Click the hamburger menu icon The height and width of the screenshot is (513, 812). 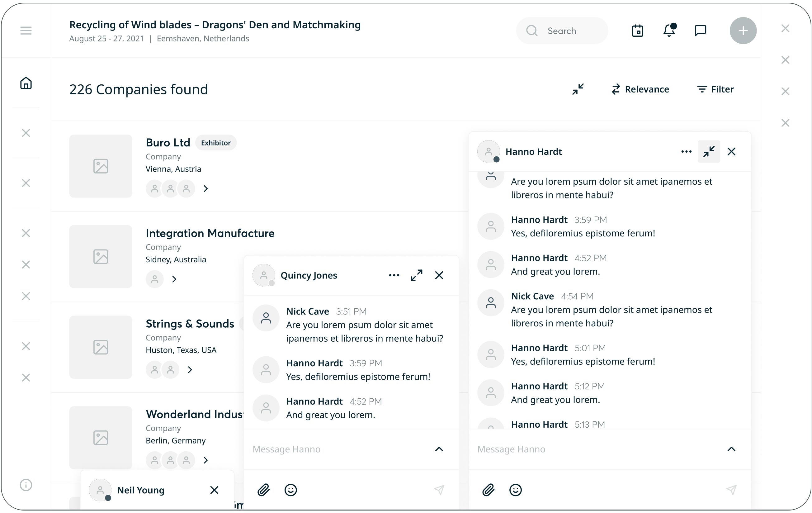point(26,31)
